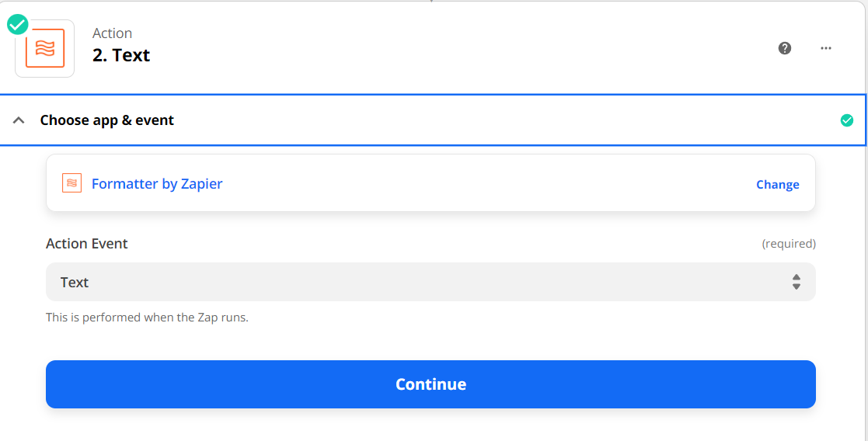Click the small Formatter icon in app card
Viewport: 868px width, 441px height.
click(71, 184)
